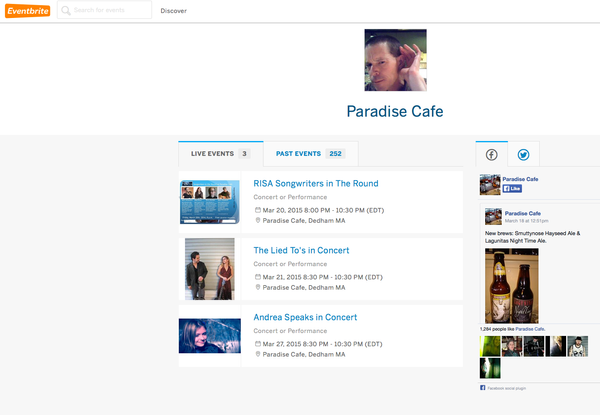Image resolution: width=600 pixels, height=415 pixels.
Task: Select the Twitter social tab icon
Action: (x=523, y=155)
